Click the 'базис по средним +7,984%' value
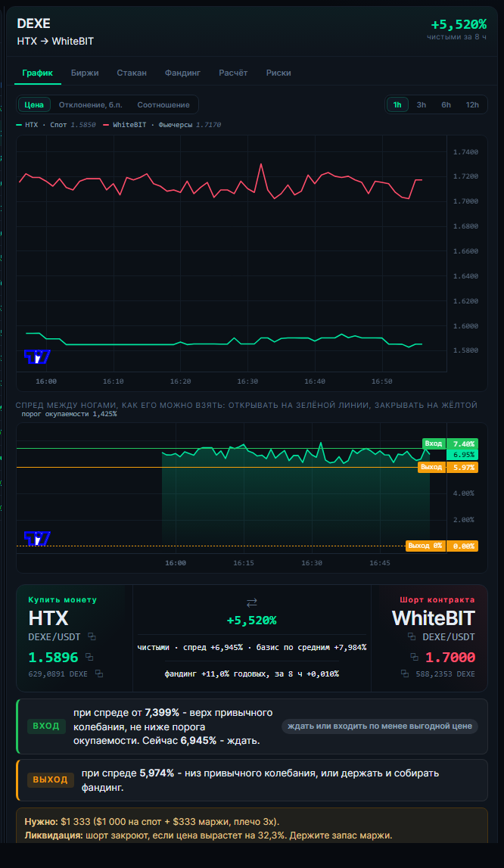 coord(311,647)
